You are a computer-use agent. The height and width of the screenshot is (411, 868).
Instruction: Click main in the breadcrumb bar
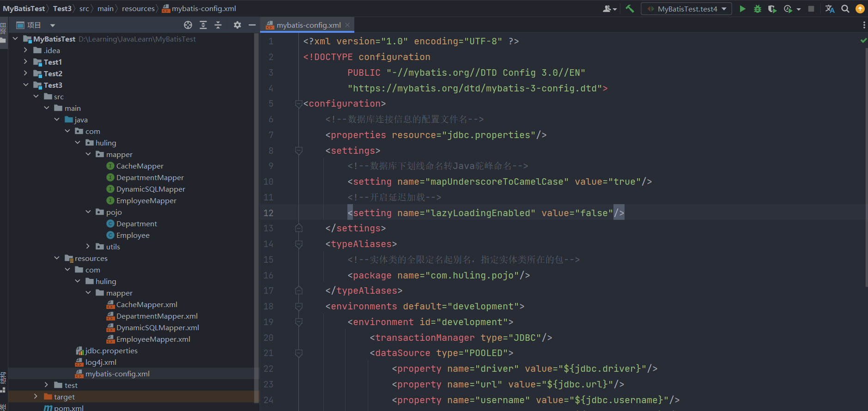click(x=105, y=8)
